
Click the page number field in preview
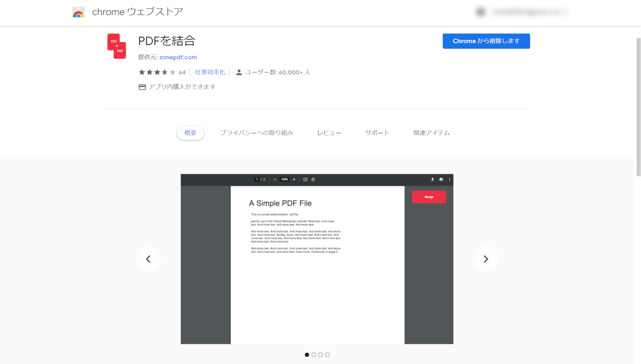click(x=257, y=179)
